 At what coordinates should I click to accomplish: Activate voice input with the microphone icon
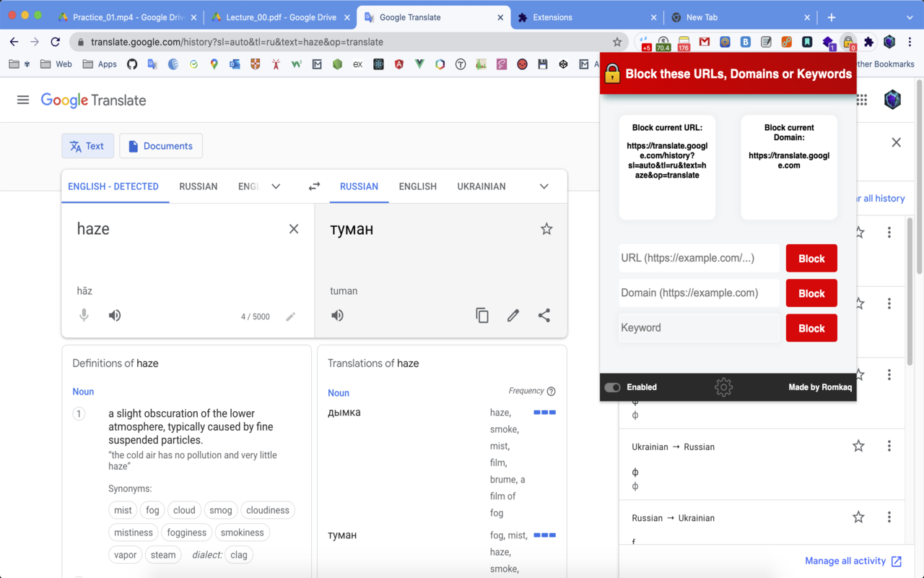tap(84, 315)
